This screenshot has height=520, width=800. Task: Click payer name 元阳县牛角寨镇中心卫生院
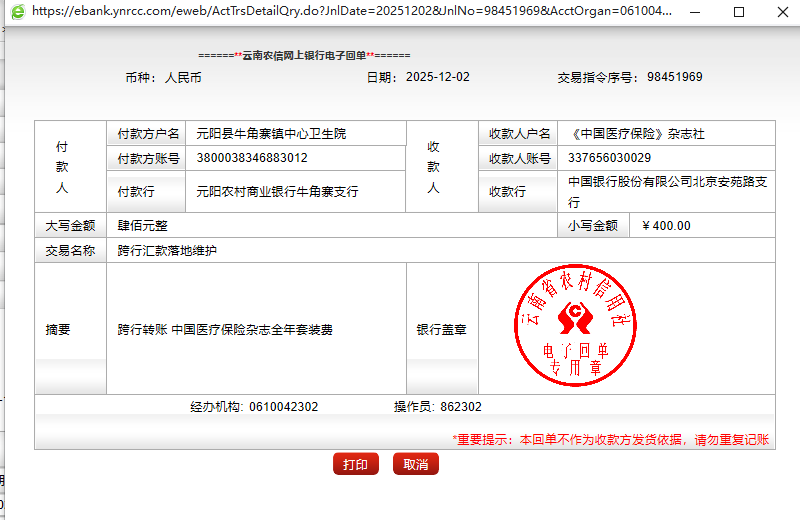[x=271, y=134]
